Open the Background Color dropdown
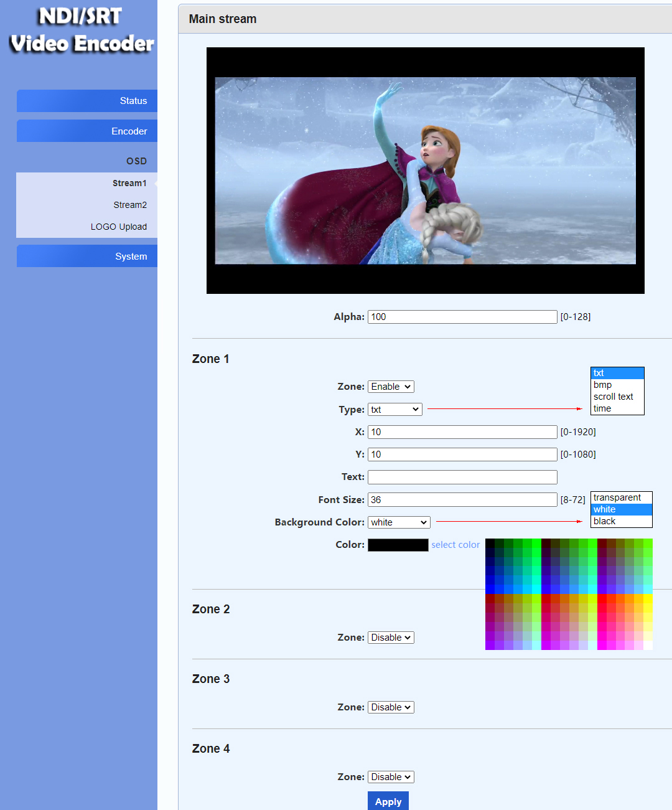672x810 pixels. point(399,522)
